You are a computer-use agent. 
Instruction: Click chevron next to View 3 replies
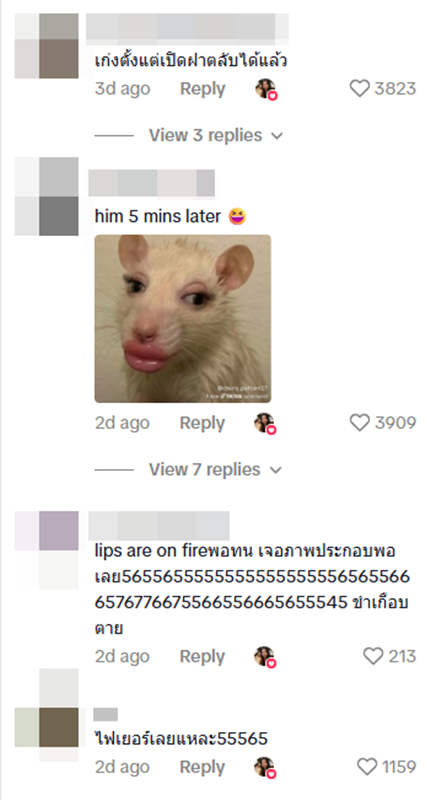coord(276,136)
